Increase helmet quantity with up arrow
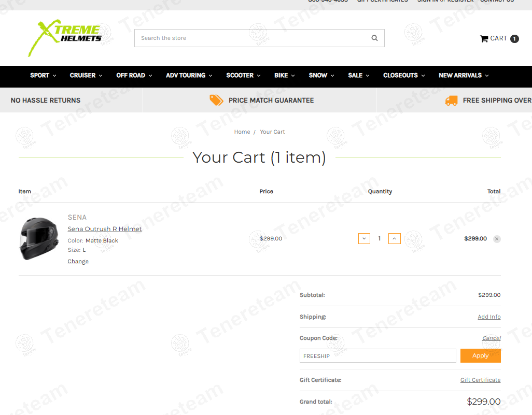The width and height of the screenshot is (532, 415). pyautogui.click(x=394, y=238)
